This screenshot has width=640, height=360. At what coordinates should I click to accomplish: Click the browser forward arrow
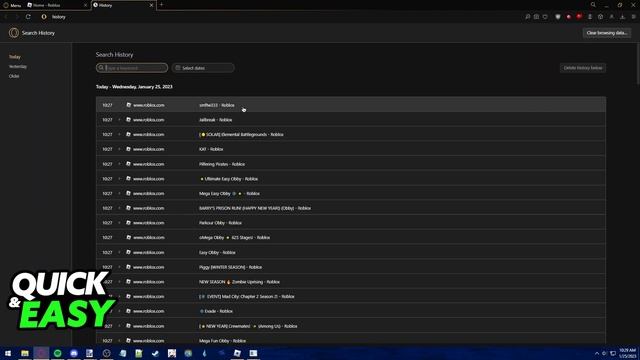17,17
